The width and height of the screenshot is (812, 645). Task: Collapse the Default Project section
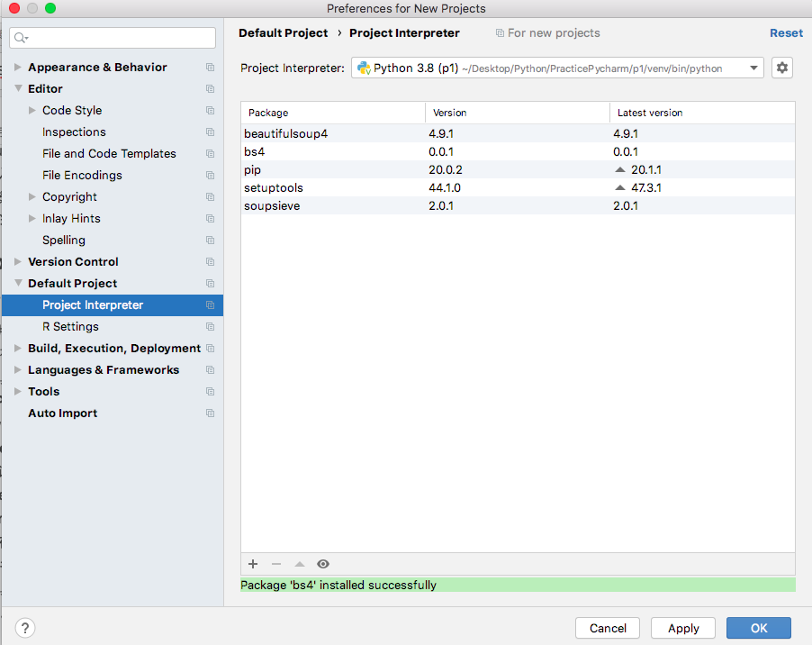pos(18,283)
